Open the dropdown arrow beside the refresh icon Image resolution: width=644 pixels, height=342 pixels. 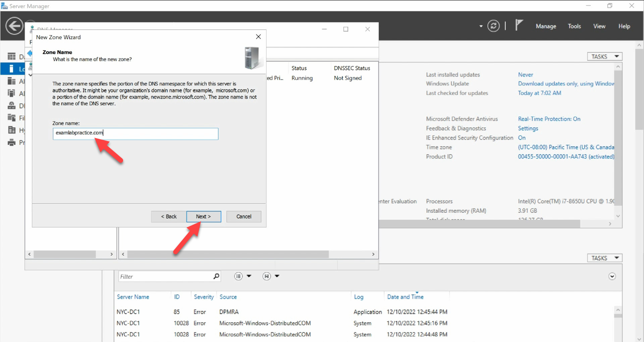tap(481, 26)
